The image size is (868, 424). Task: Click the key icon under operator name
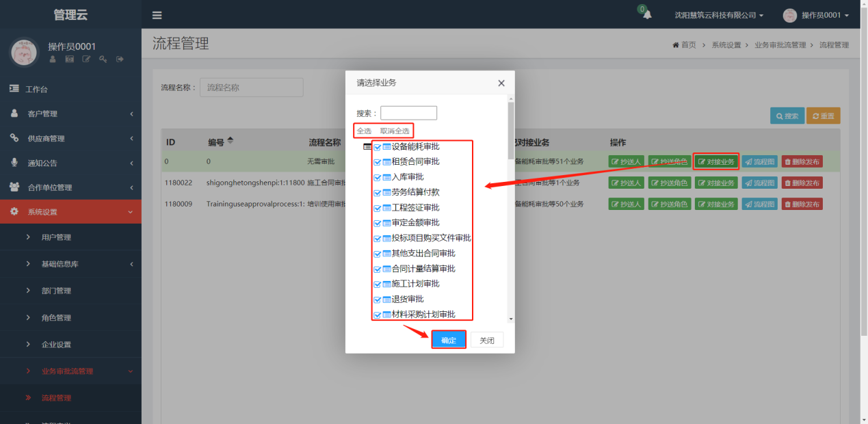[103, 59]
